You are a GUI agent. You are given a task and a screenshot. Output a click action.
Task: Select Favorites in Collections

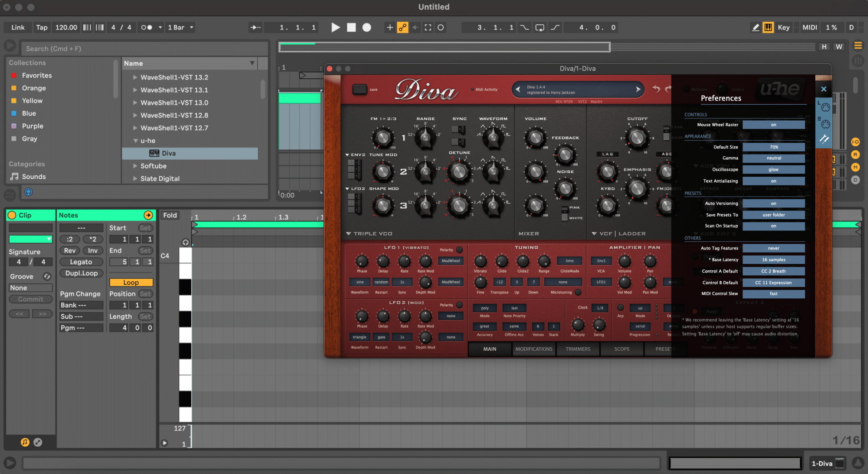click(37, 76)
